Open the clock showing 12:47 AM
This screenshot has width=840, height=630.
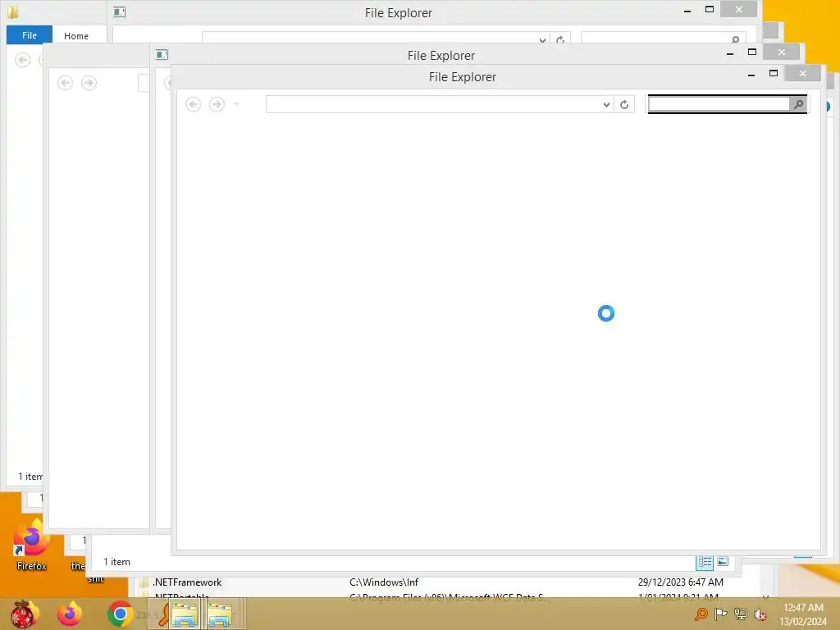[802, 614]
